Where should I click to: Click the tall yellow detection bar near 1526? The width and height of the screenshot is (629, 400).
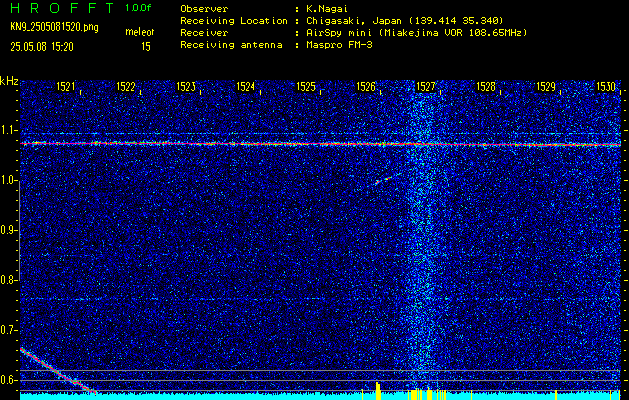(x=377, y=391)
